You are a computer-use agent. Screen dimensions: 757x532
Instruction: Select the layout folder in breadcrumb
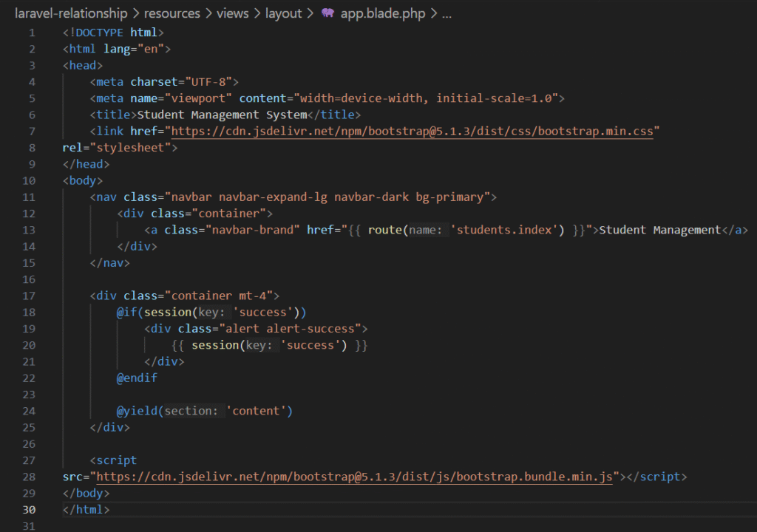(284, 13)
